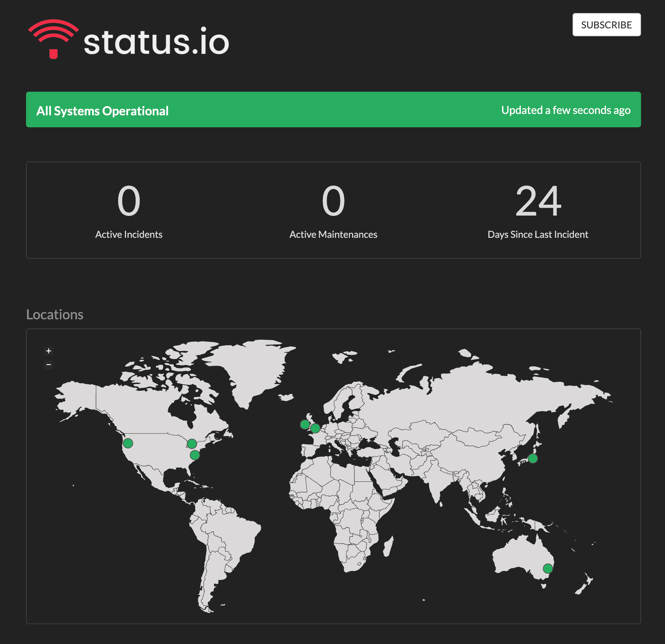
Task: Zoom out on the locations map
Action: pos(49,364)
